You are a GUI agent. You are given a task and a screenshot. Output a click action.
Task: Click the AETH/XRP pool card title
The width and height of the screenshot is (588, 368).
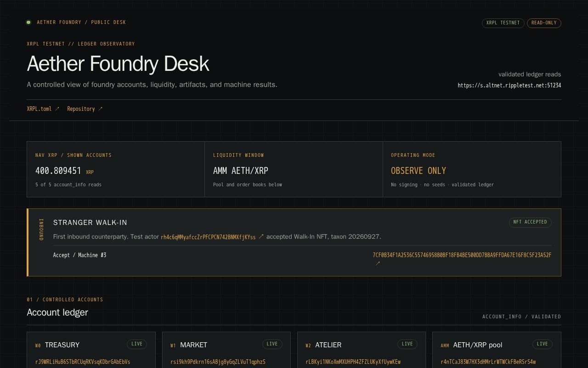click(x=478, y=345)
